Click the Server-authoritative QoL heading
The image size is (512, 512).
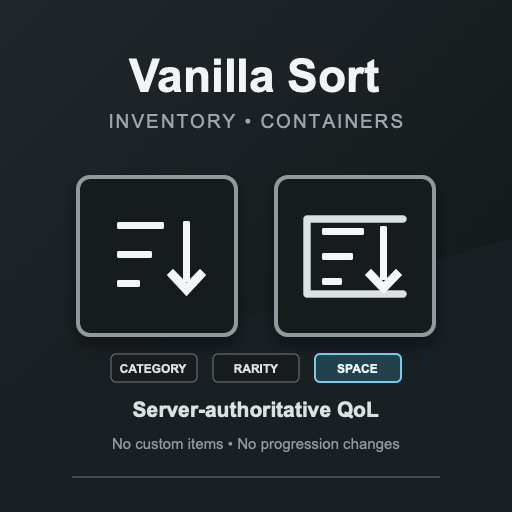point(256,410)
